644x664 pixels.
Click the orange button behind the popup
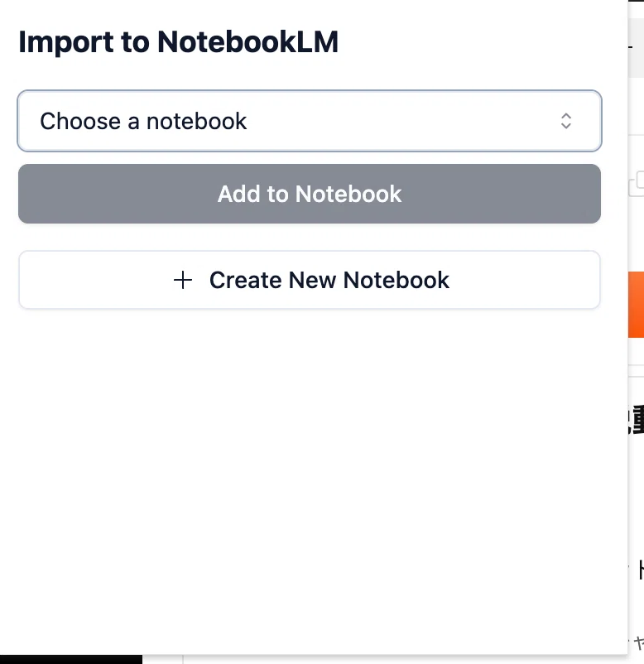click(636, 305)
